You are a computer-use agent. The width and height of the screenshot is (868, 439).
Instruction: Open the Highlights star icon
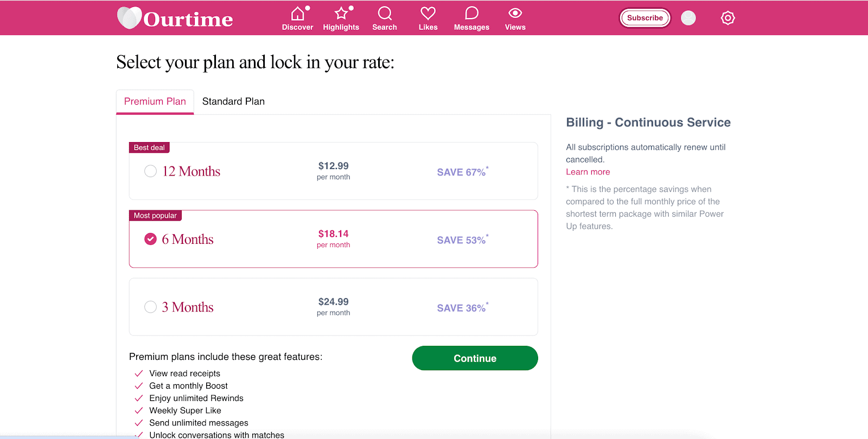tap(341, 14)
